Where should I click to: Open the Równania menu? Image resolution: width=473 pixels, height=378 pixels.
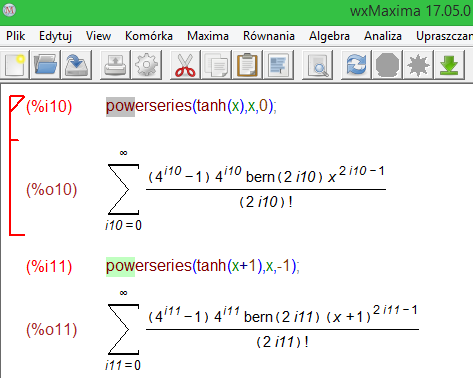269,36
